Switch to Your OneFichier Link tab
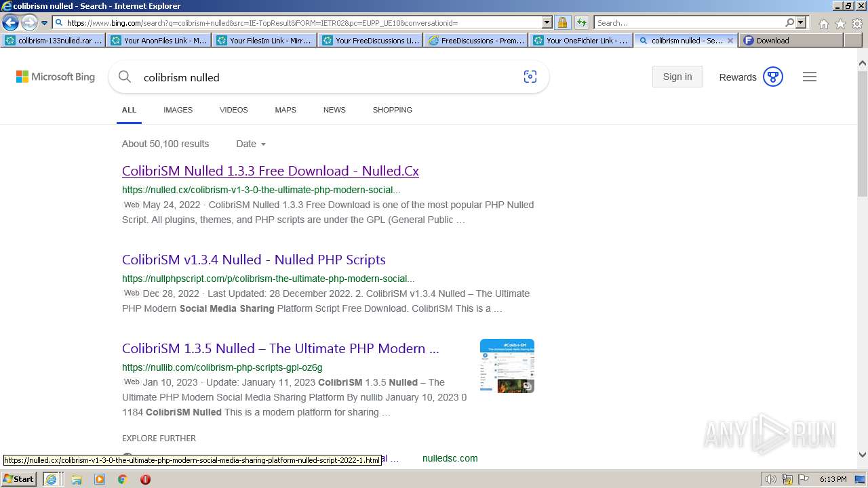This screenshot has width=868, height=488. click(x=582, y=41)
